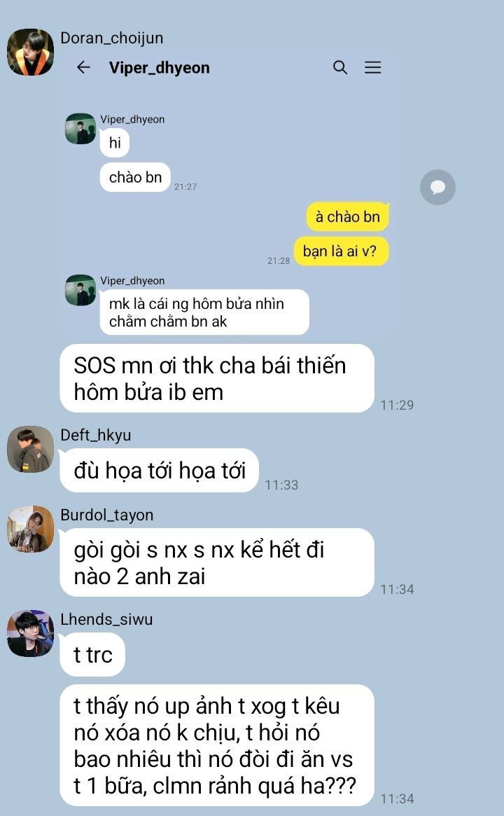Tap the back arrow beside Viper_dhyeon
This screenshot has height=816, width=504.
(x=83, y=67)
